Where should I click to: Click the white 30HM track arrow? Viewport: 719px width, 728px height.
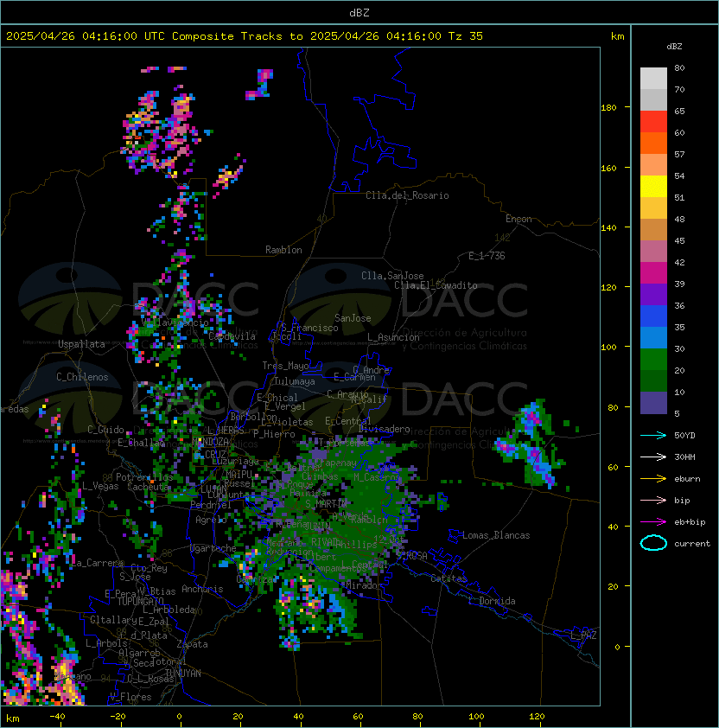click(x=653, y=457)
